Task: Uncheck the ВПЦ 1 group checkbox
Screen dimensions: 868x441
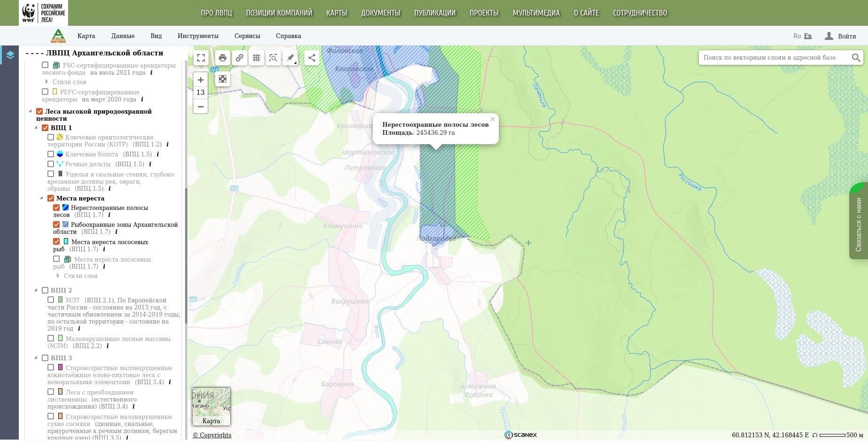Action: point(45,128)
